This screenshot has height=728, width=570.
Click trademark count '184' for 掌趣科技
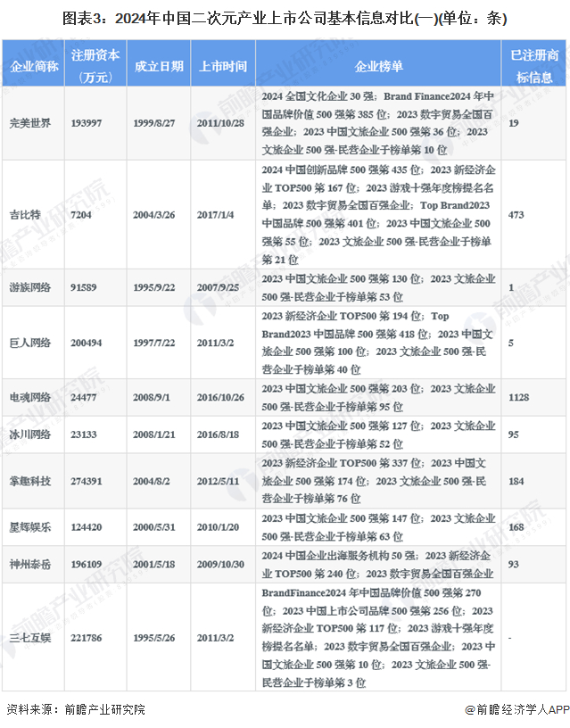click(x=516, y=481)
